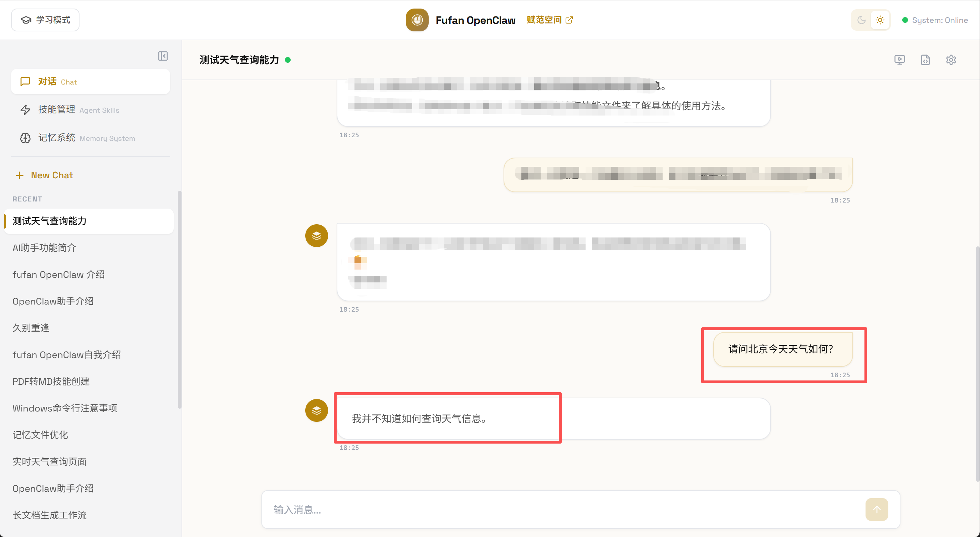Click the reply 我并不知道如何查询天气信息
980x537 pixels.
(553, 418)
